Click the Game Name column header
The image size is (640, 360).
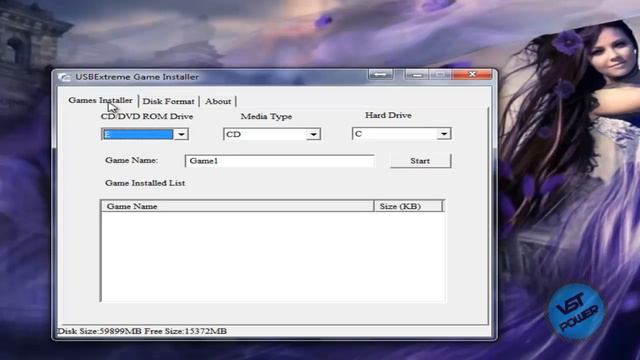point(238,206)
